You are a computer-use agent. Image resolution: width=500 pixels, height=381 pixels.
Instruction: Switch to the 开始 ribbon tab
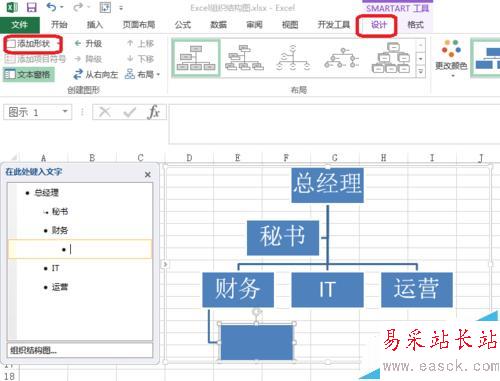(x=59, y=25)
